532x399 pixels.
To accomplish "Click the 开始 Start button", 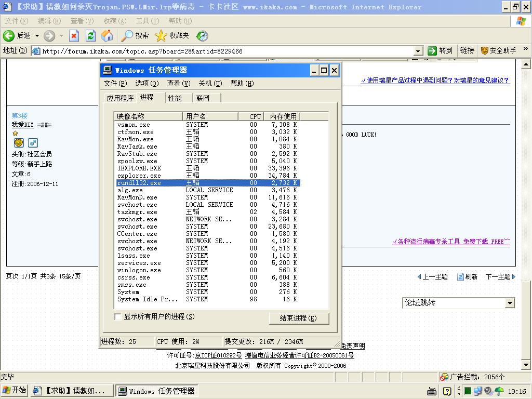I will [x=15, y=391].
